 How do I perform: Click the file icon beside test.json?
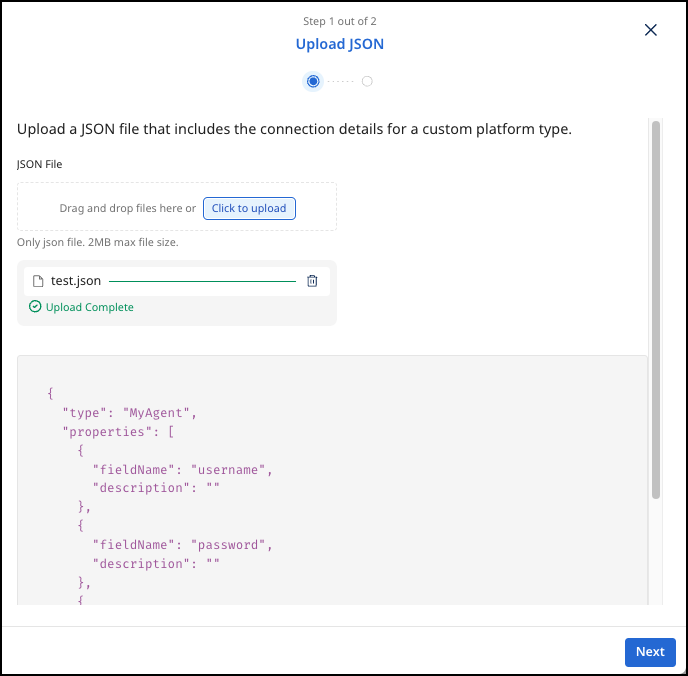click(38, 281)
